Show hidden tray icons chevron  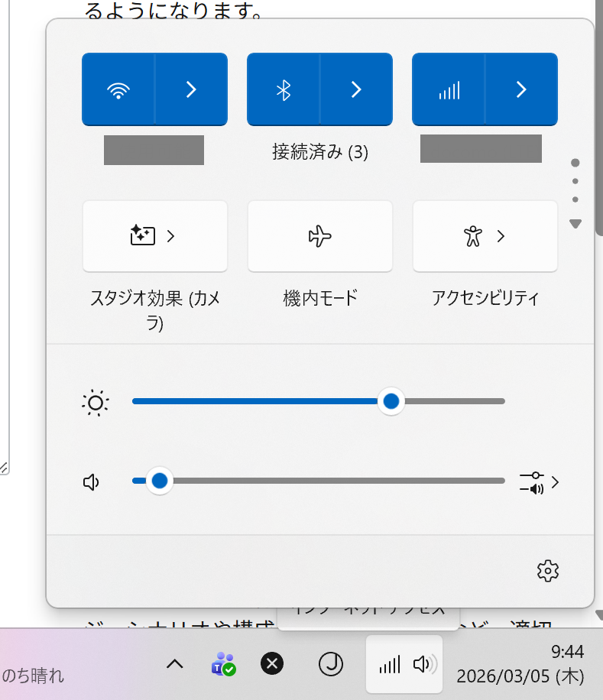click(175, 664)
